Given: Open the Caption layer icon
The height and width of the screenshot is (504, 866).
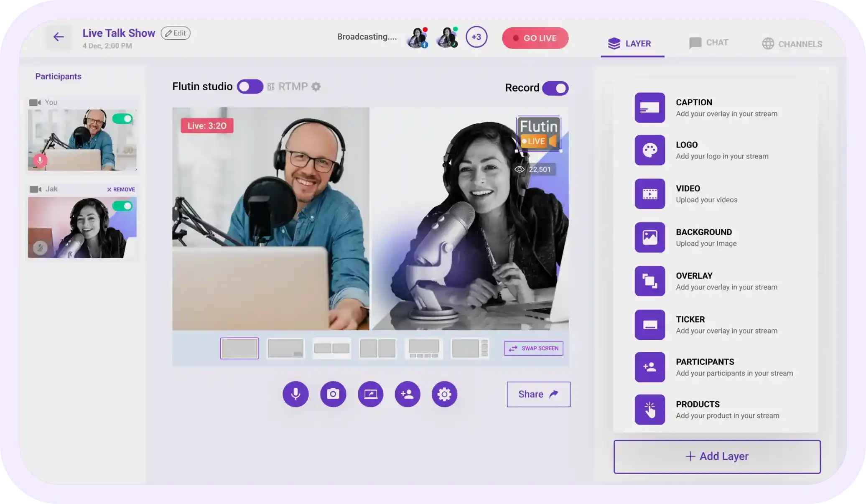Looking at the screenshot, I should click(x=649, y=108).
